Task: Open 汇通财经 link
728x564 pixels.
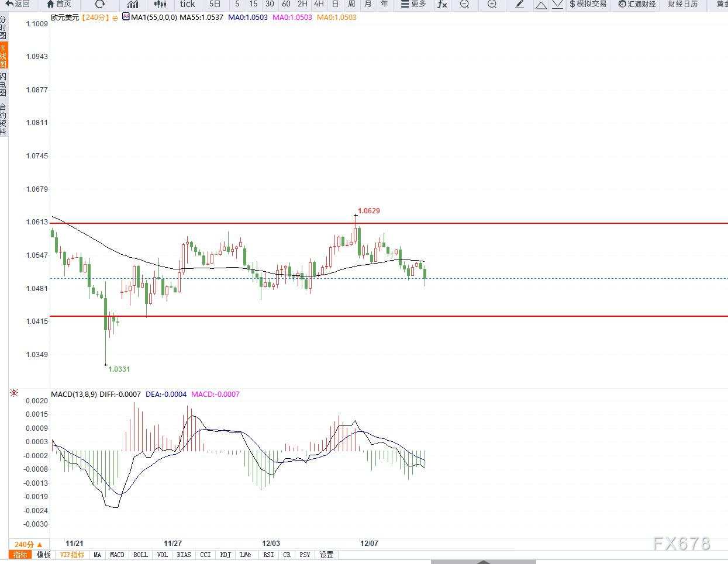Action: 637,4
